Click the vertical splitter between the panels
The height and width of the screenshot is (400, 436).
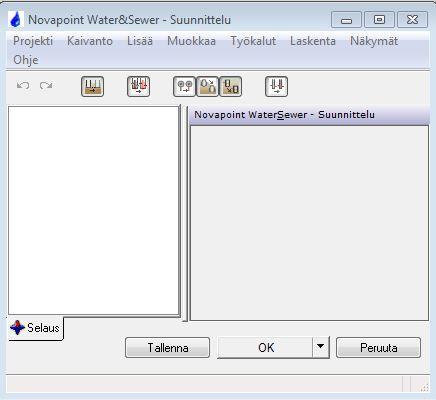(184, 213)
